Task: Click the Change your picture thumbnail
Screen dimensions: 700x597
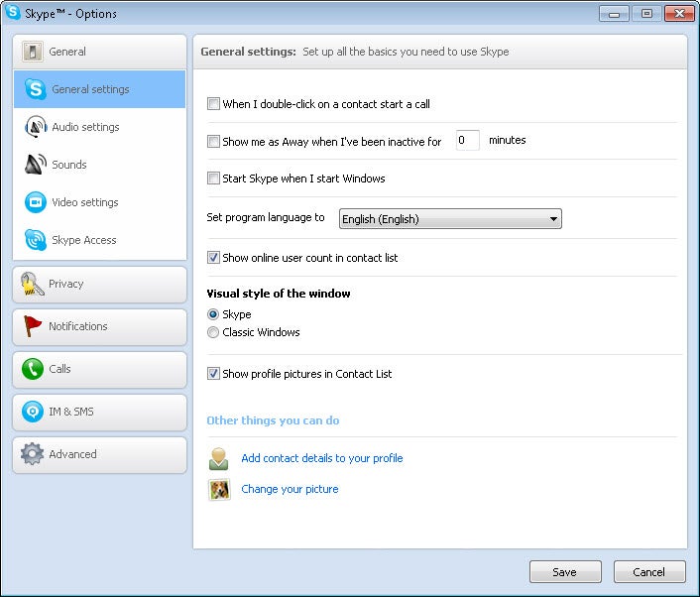Action: pyautogui.click(x=219, y=489)
